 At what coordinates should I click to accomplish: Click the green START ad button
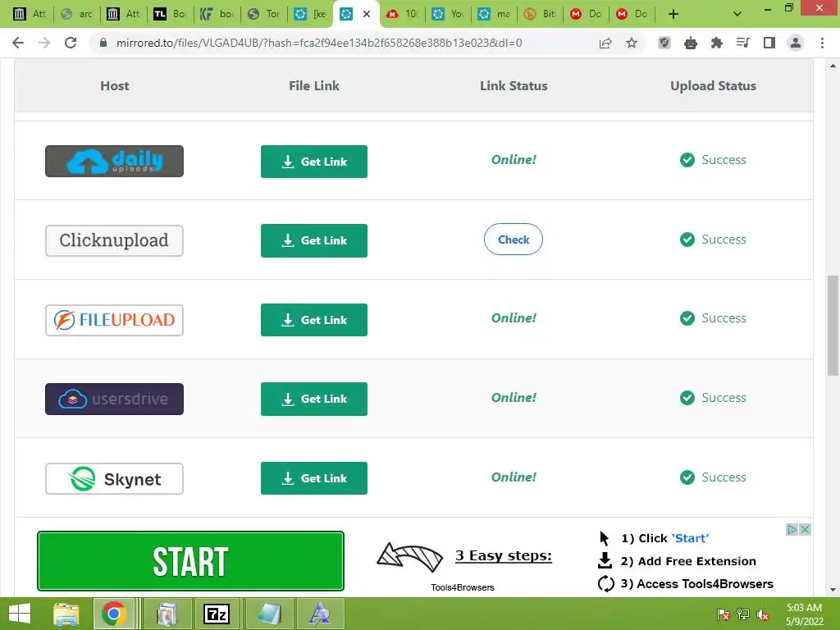[x=190, y=561]
